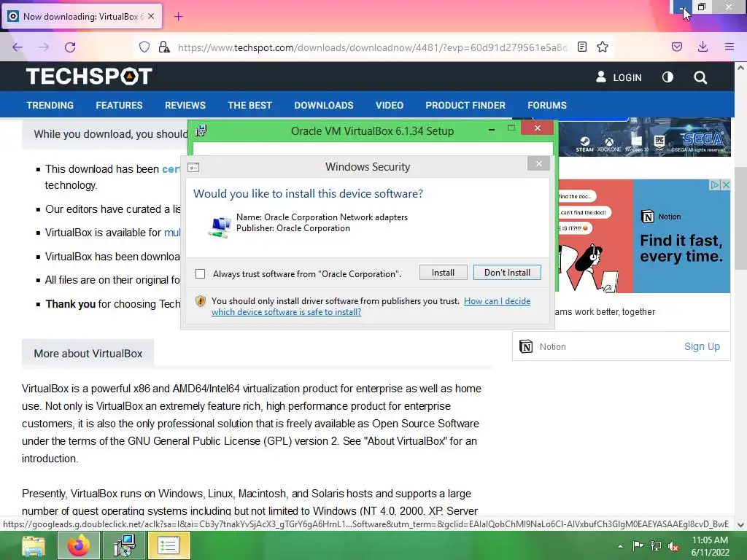747x560 pixels.
Task: Minimize the VirtualBox Setup window
Action: coord(491,128)
